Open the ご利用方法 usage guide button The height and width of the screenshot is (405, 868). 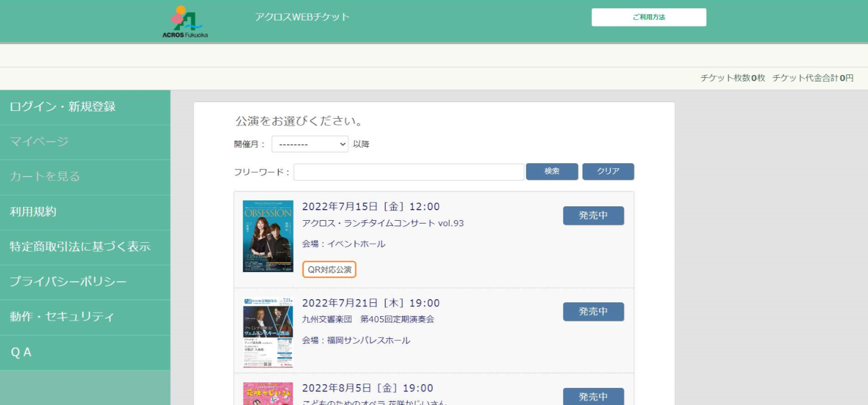tap(649, 17)
